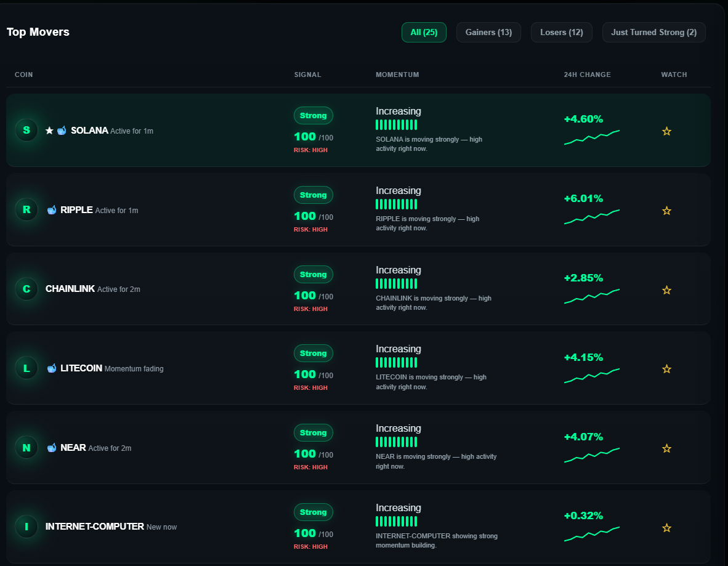
Task: Click the +4.07% change value
Action: point(584,437)
